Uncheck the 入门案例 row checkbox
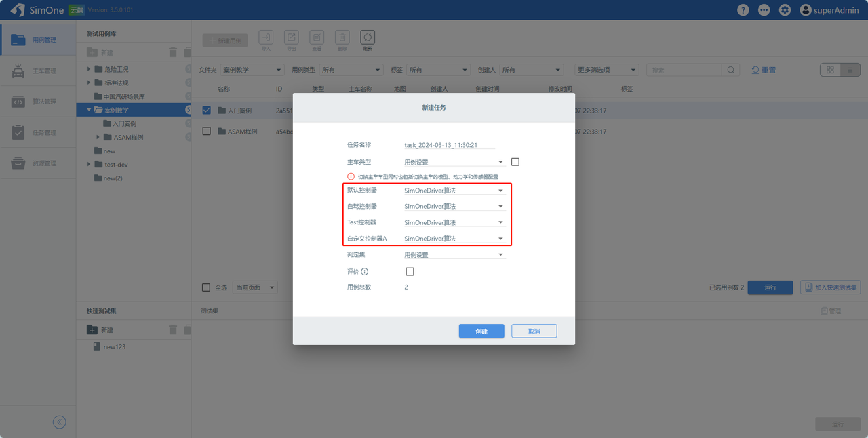 (x=207, y=111)
